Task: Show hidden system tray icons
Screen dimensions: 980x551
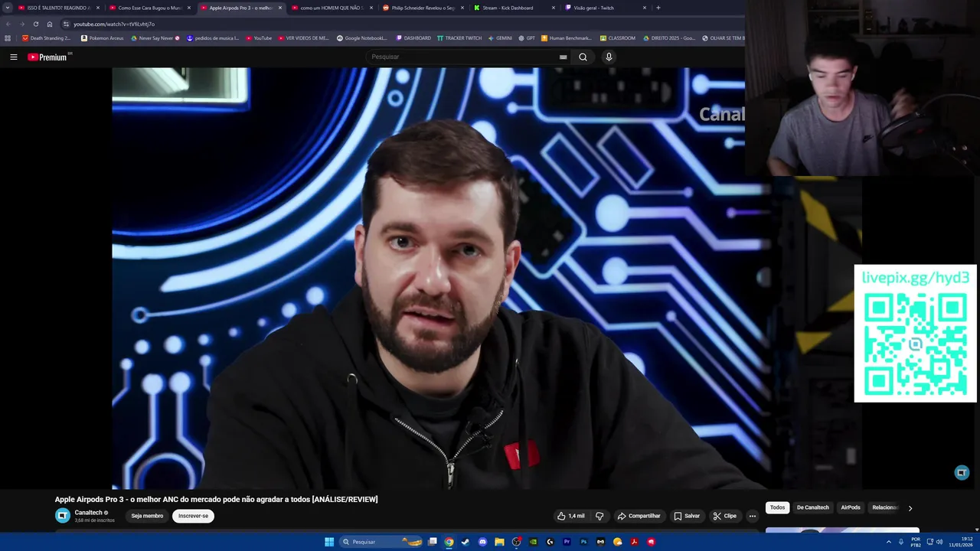Action: [889, 542]
